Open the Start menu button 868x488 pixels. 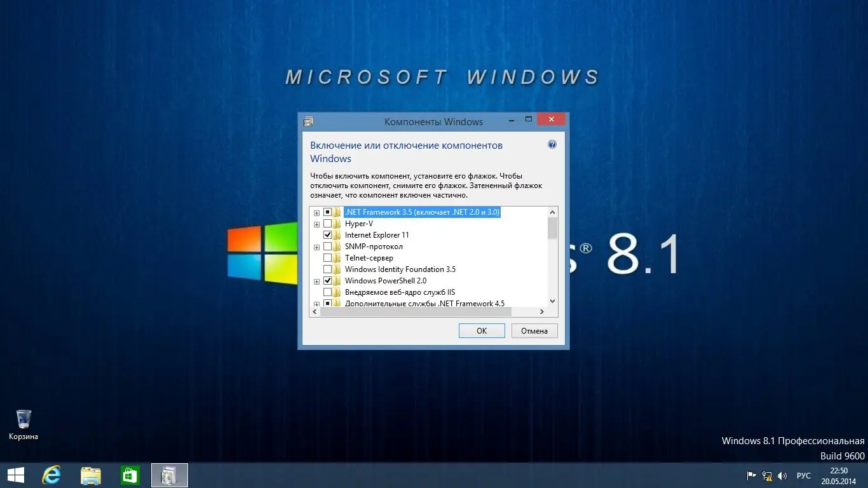pos(15,475)
